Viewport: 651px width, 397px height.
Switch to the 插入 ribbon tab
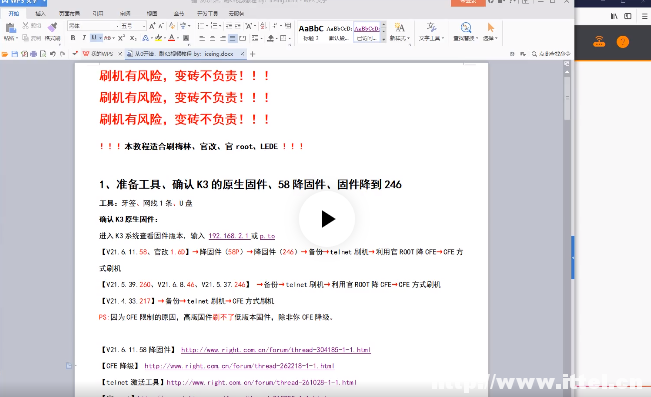coord(40,13)
